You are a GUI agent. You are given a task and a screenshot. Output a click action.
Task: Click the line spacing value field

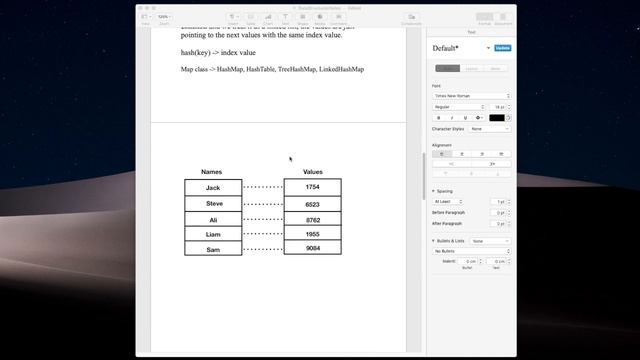pyautogui.click(x=498, y=202)
